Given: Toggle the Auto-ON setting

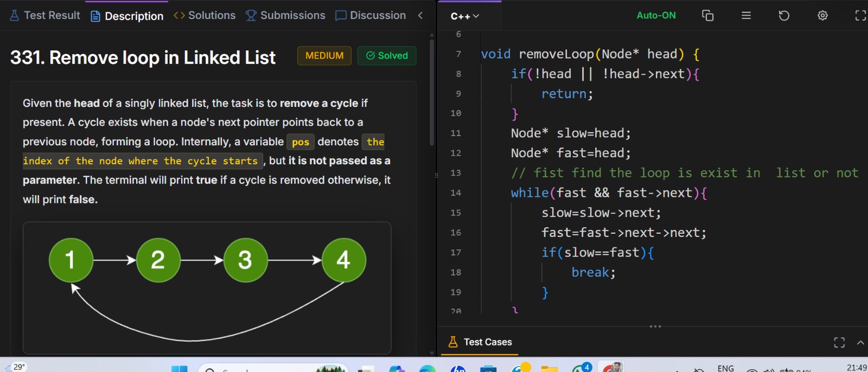Looking at the screenshot, I should tap(656, 16).
